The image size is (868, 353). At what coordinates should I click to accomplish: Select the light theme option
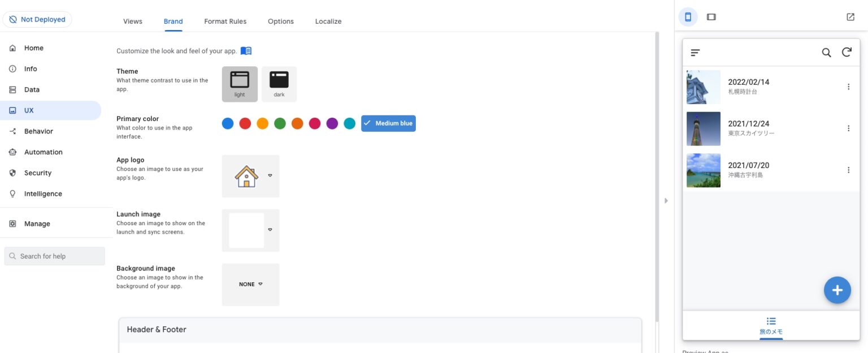[240, 83]
